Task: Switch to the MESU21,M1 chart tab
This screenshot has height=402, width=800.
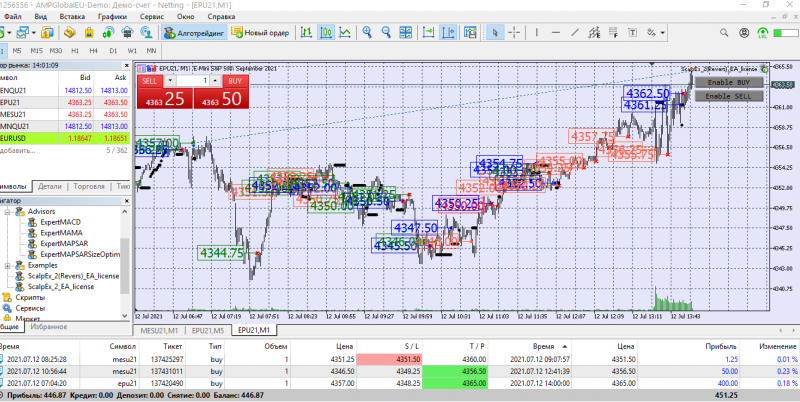Action: (159, 331)
